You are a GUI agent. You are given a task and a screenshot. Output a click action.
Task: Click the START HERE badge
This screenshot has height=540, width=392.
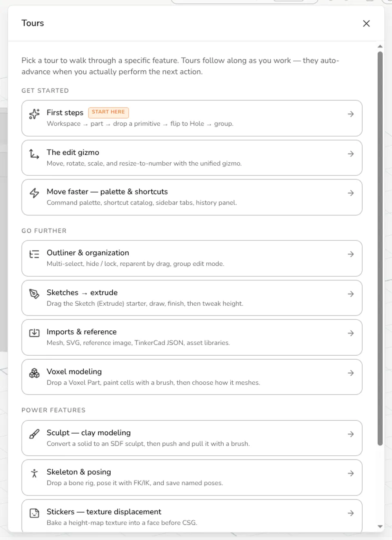(x=108, y=112)
